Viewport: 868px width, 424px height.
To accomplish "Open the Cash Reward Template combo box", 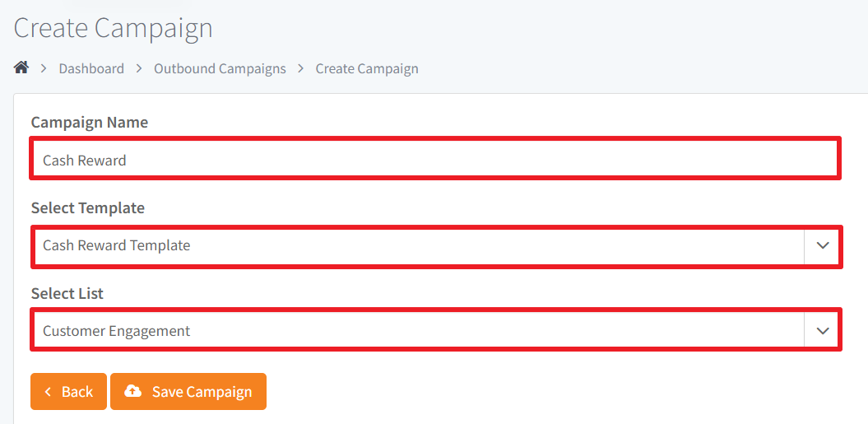I will tap(436, 247).
